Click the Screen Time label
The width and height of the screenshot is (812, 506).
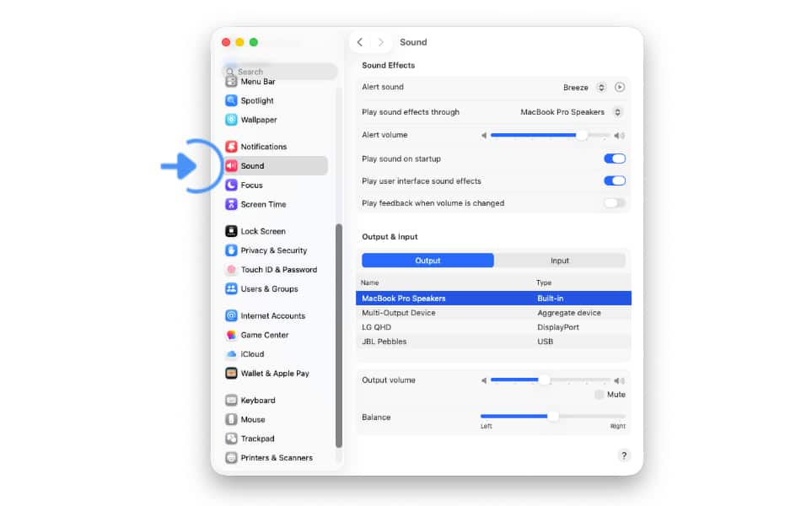(x=263, y=204)
